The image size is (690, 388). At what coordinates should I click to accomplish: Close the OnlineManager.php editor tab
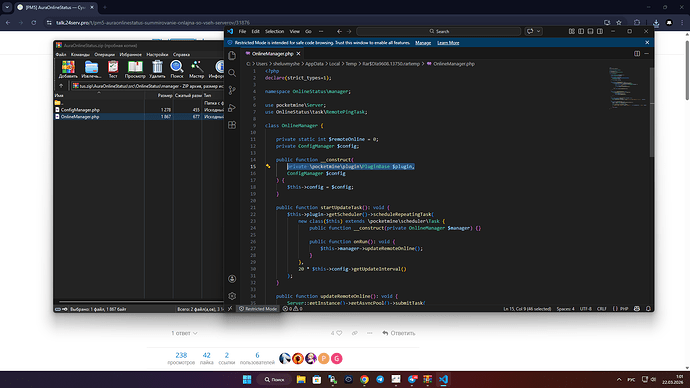click(298, 54)
